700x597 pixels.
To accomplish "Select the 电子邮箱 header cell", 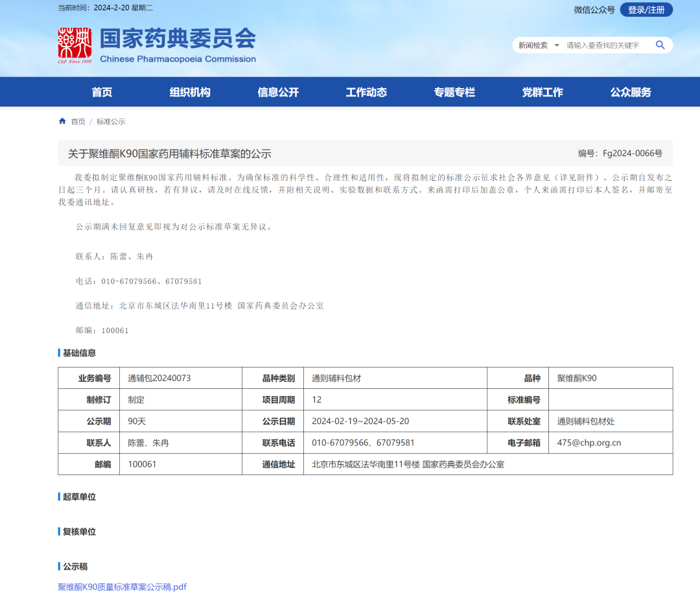I will (518, 443).
